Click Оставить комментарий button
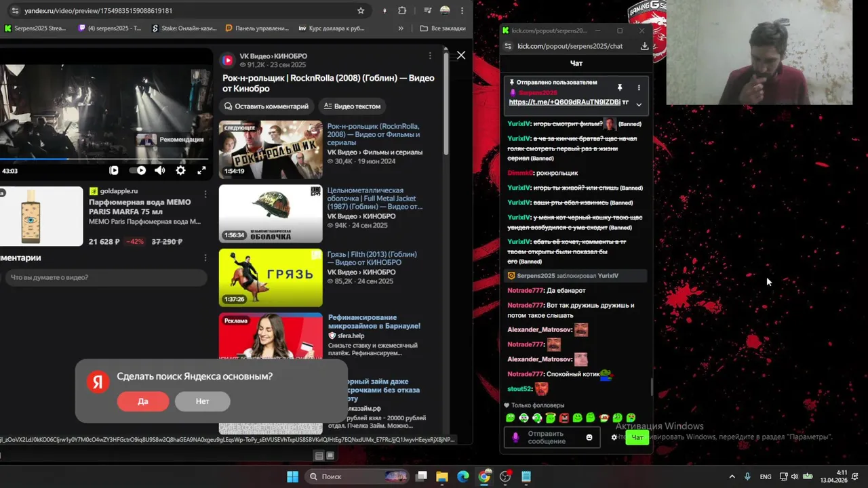868x488 pixels. point(267,106)
